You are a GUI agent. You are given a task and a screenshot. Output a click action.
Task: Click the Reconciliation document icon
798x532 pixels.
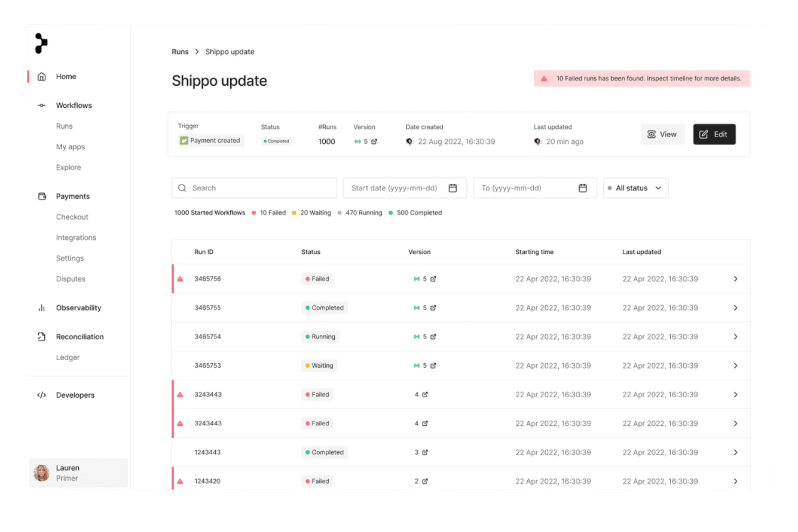click(42, 337)
